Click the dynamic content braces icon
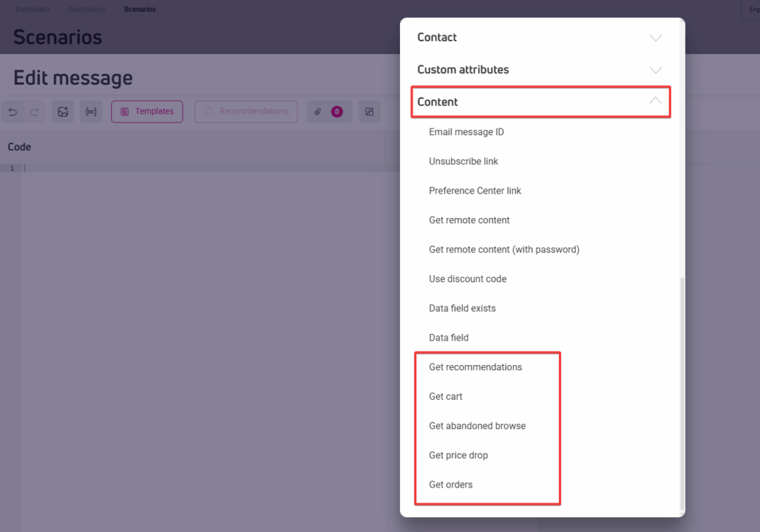 91,112
